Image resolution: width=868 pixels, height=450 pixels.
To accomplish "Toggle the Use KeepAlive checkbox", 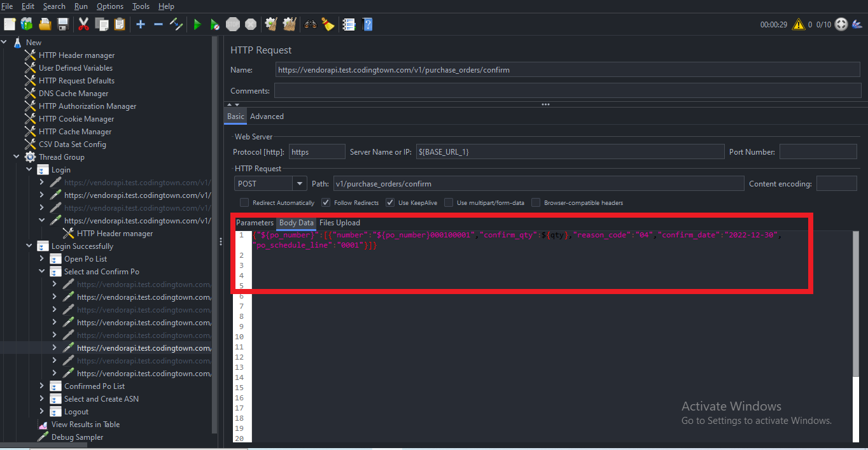I will point(390,202).
